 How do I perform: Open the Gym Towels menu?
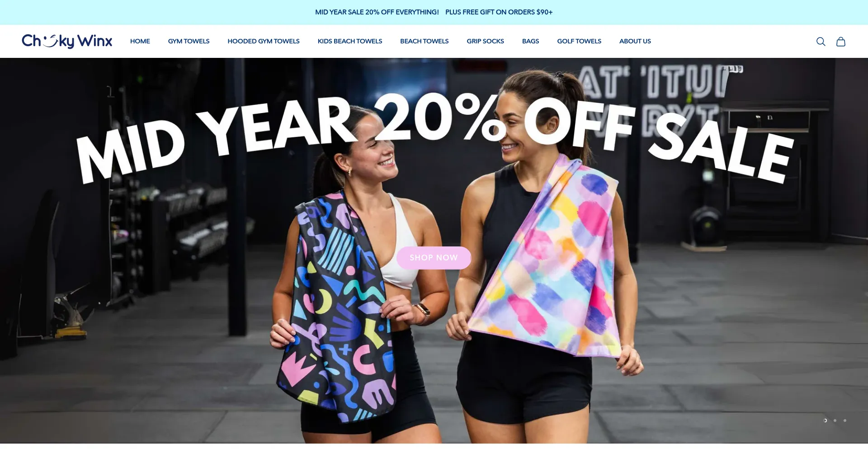189,41
